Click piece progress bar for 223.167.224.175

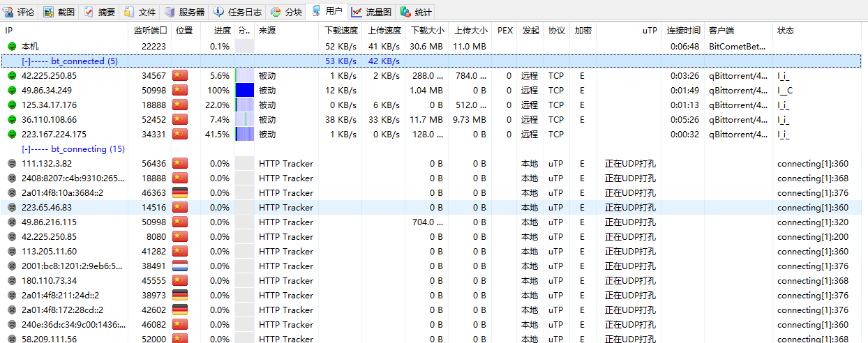click(244, 134)
